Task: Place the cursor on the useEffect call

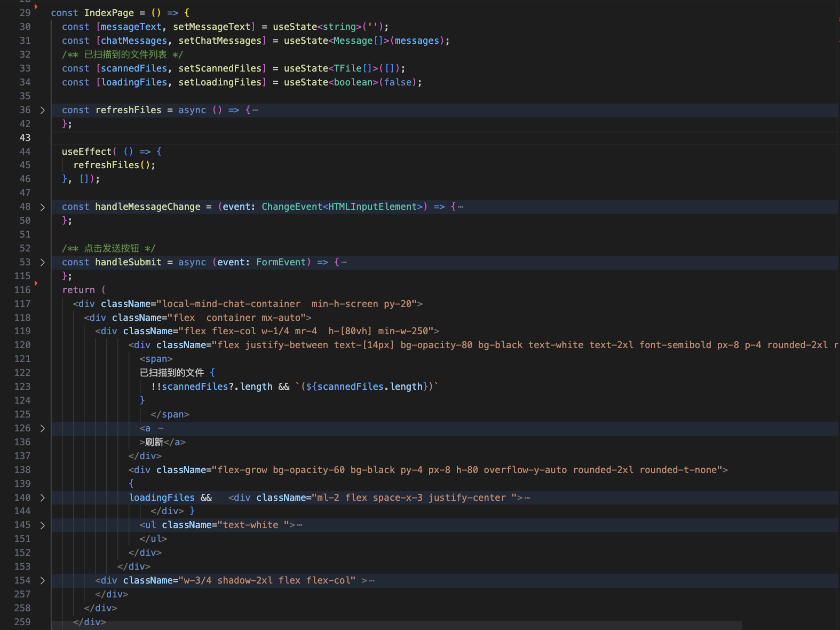Action: click(x=86, y=152)
